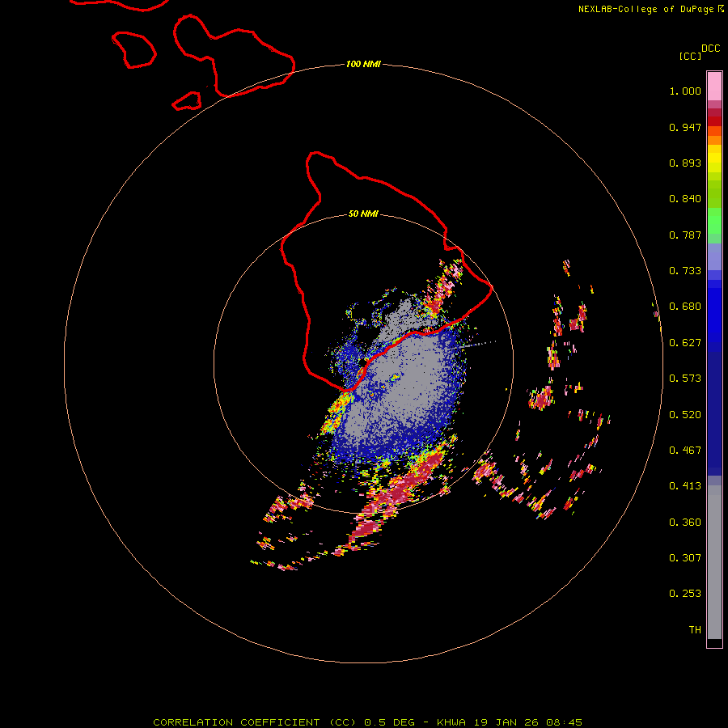Select the 0.520 legend value
Viewport: 728px width, 728px height.
pyautogui.click(x=685, y=415)
